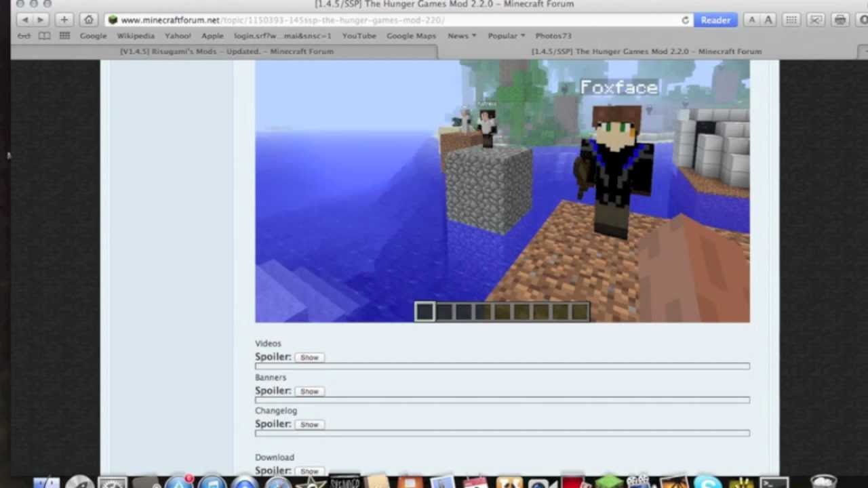Viewport: 868px width, 488px height.
Task: Show all bookmarks with the book icon
Action: point(44,36)
